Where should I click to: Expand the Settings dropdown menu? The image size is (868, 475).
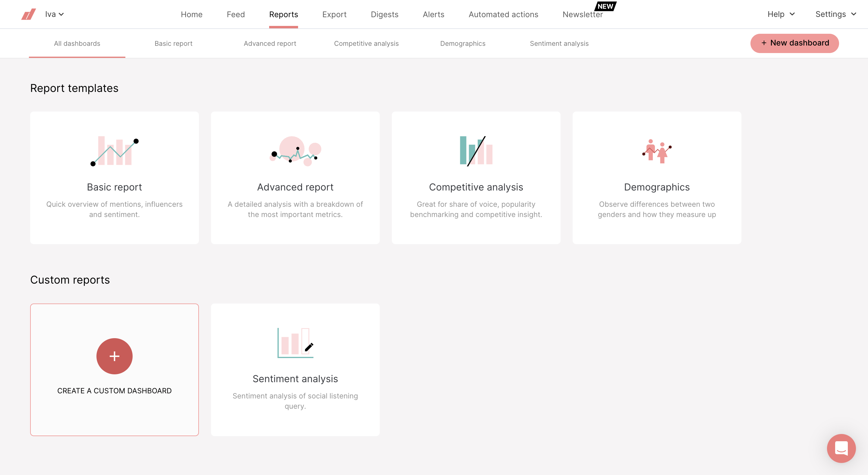pos(836,14)
